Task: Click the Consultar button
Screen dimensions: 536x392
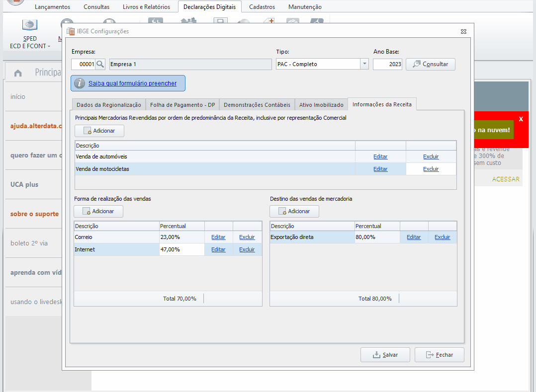Action: click(431, 64)
